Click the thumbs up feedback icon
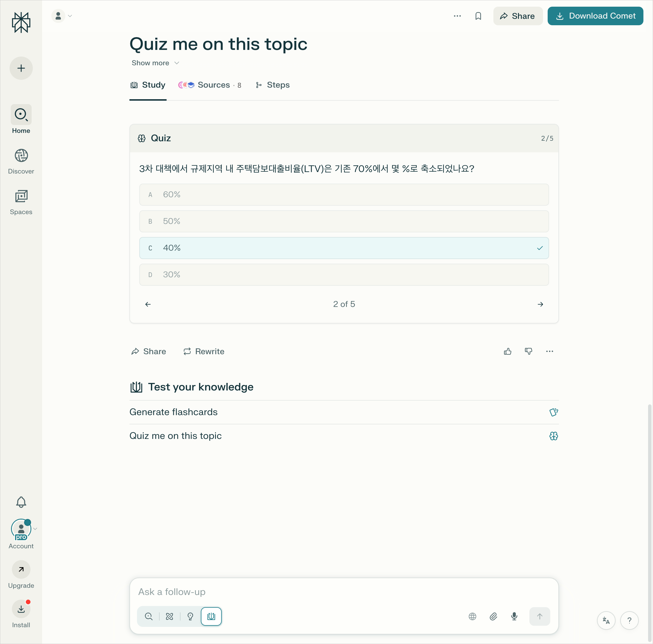653x644 pixels. pyautogui.click(x=507, y=351)
